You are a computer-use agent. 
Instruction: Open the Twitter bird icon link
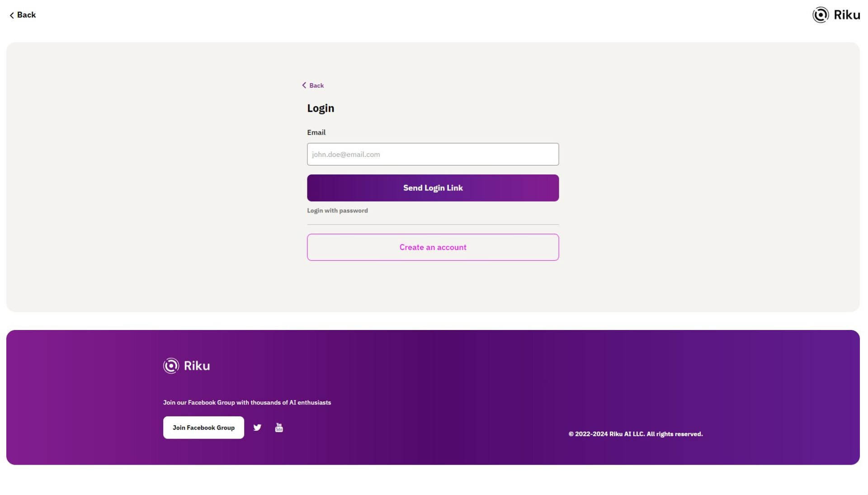(x=257, y=428)
